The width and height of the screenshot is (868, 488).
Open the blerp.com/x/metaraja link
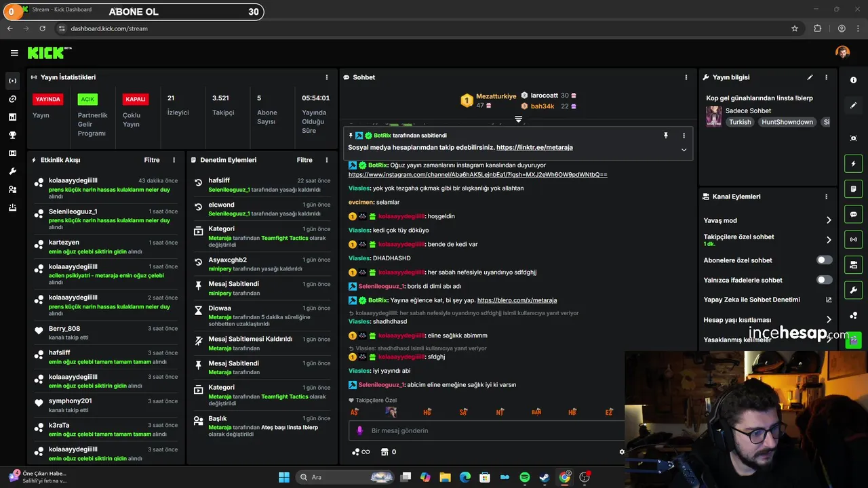(517, 300)
